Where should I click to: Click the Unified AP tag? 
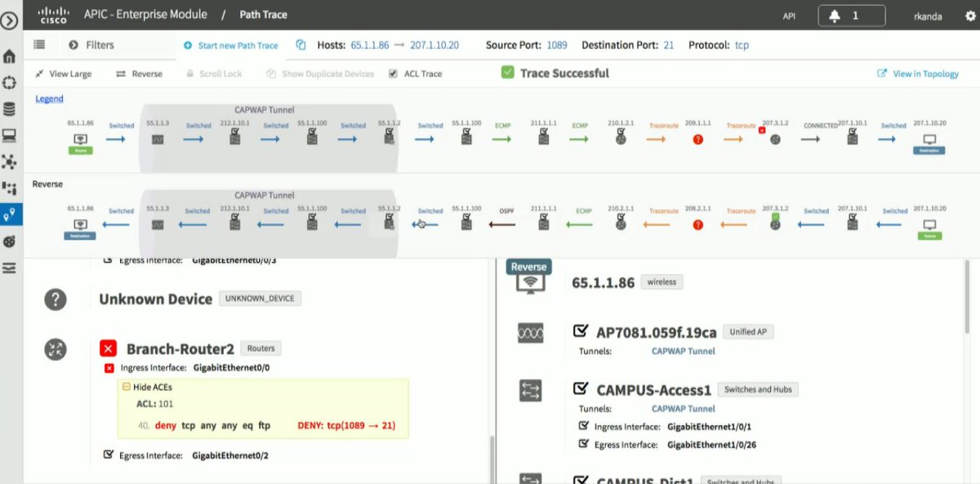[x=748, y=332]
